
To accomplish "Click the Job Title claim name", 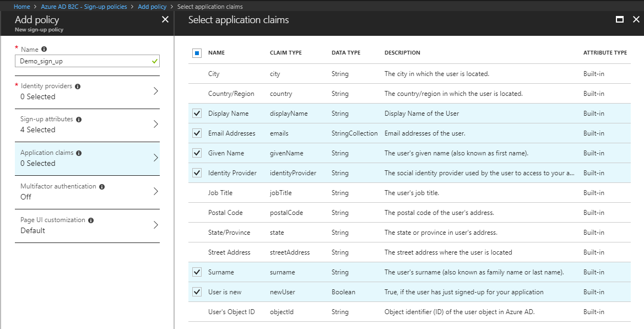I will pos(220,193).
